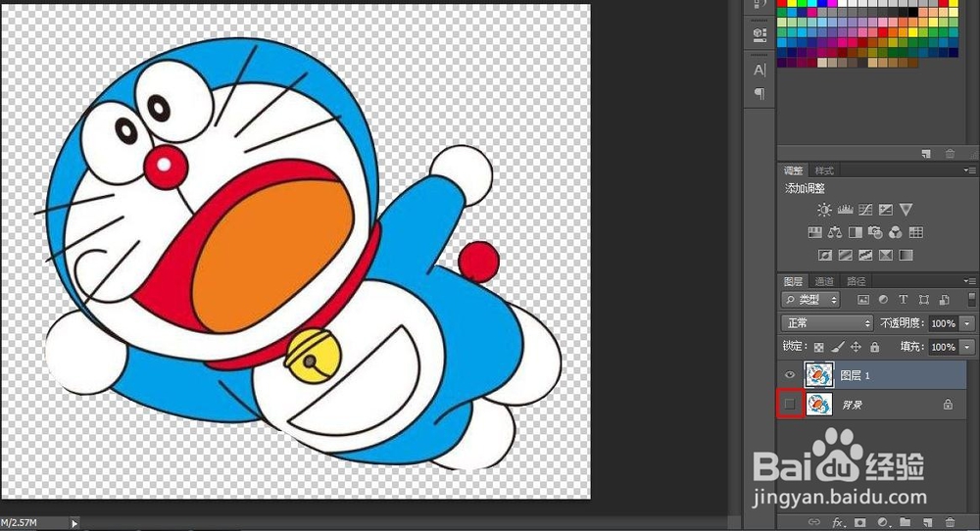This screenshot has width=980, height=531.
Task: Open status bar info arrow menu
Action: (x=73, y=523)
